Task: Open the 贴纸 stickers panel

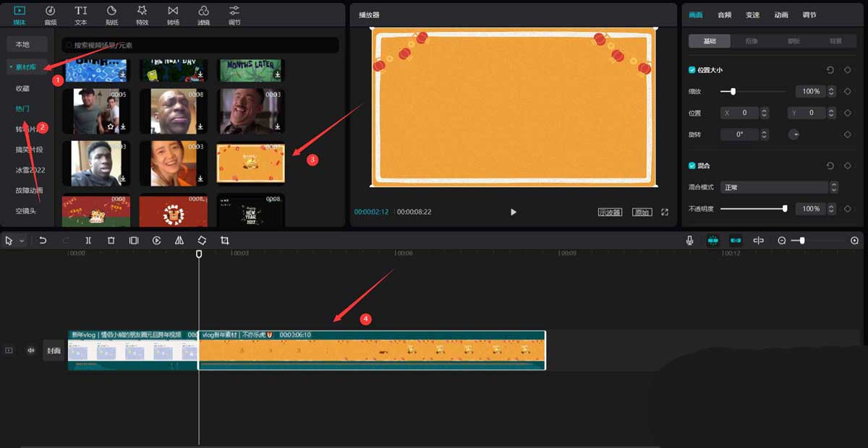Action: pyautogui.click(x=111, y=15)
